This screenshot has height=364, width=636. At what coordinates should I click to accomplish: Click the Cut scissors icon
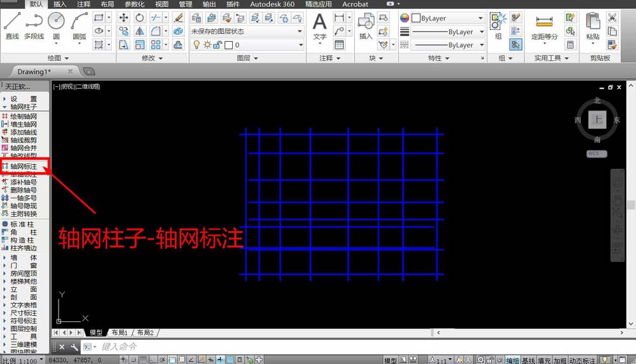coord(612,17)
